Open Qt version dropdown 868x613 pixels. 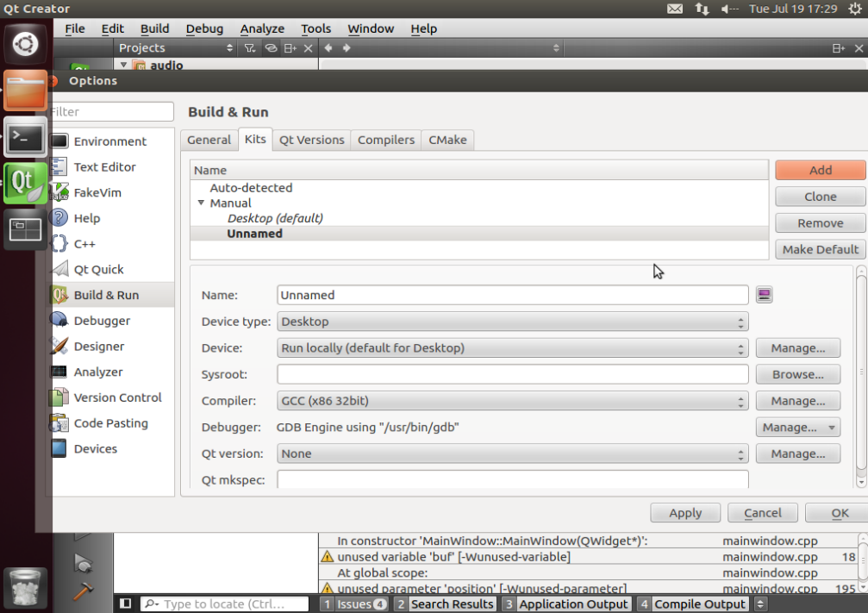(513, 453)
